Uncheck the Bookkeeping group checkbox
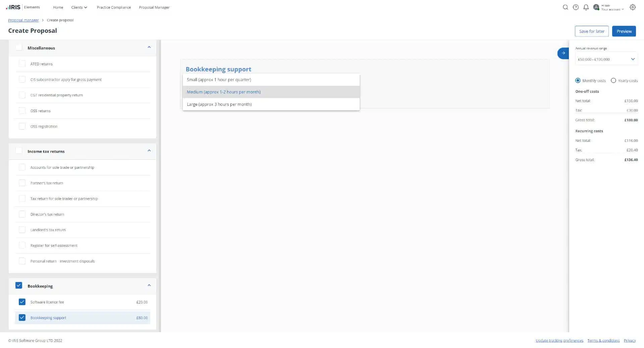Viewport: 644px width, 348px height. tap(19, 286)
